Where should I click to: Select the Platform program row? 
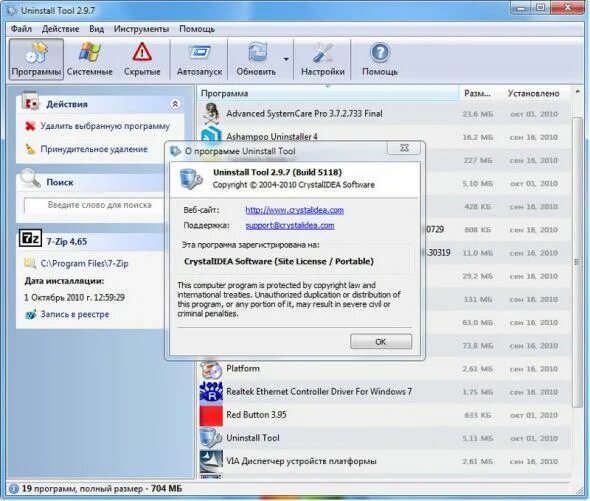click(384, 369)
